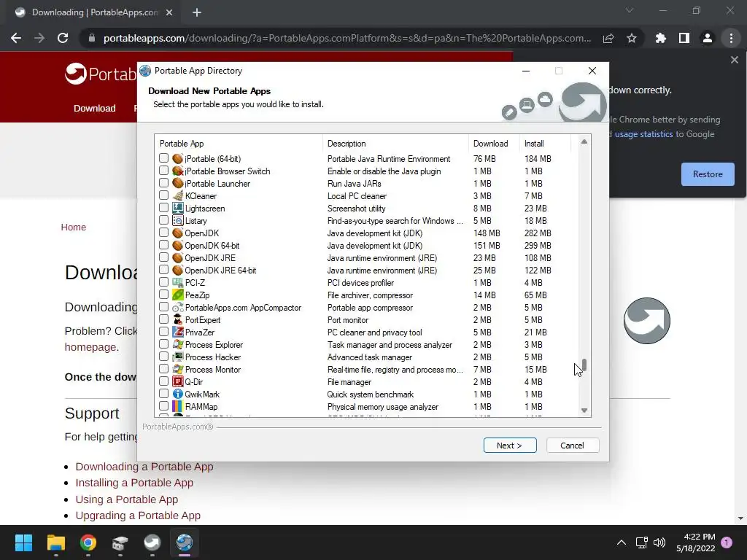Click the Lightscreen app icon
The image size is (747, 560).
pyautogui.click(x=178, y=208)
